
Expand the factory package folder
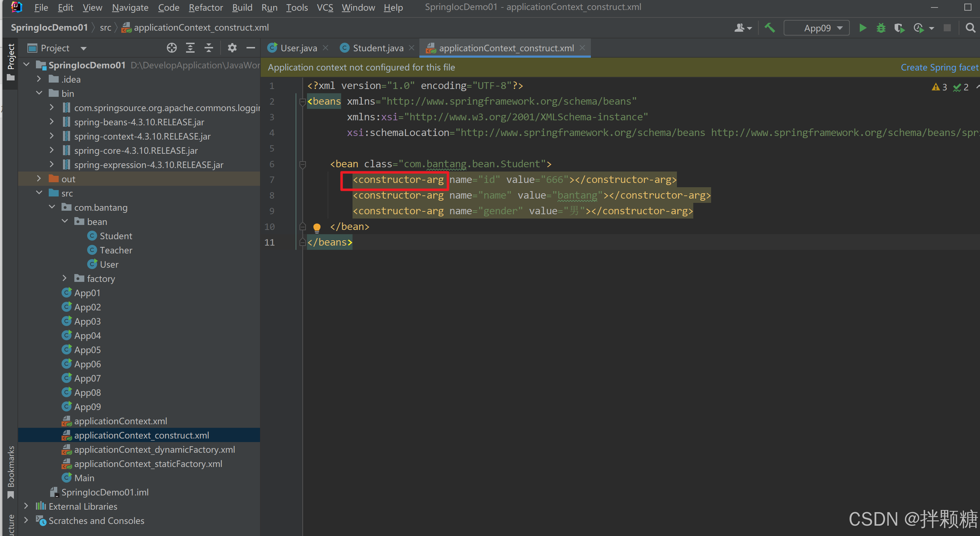[x=64, y=279]
